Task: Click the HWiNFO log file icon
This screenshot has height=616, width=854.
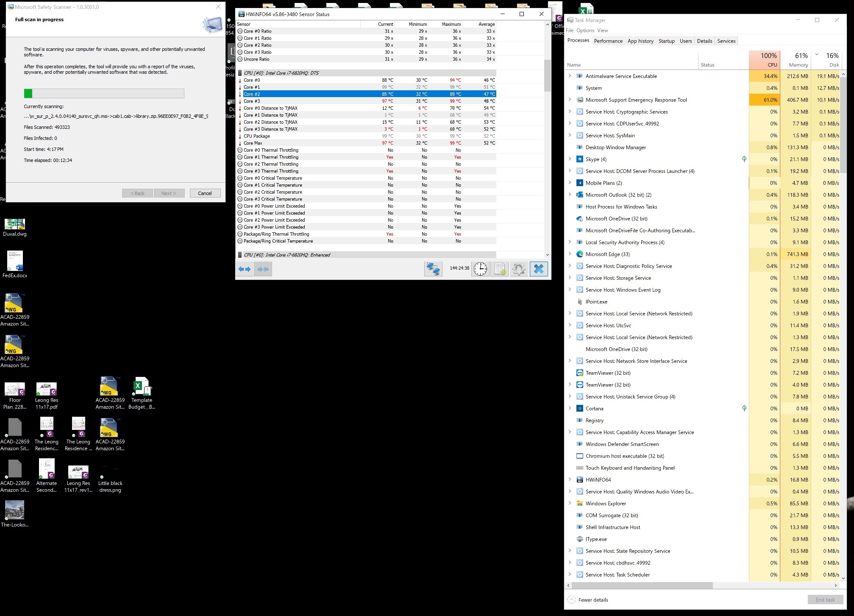Action: (x=500, y=269)
